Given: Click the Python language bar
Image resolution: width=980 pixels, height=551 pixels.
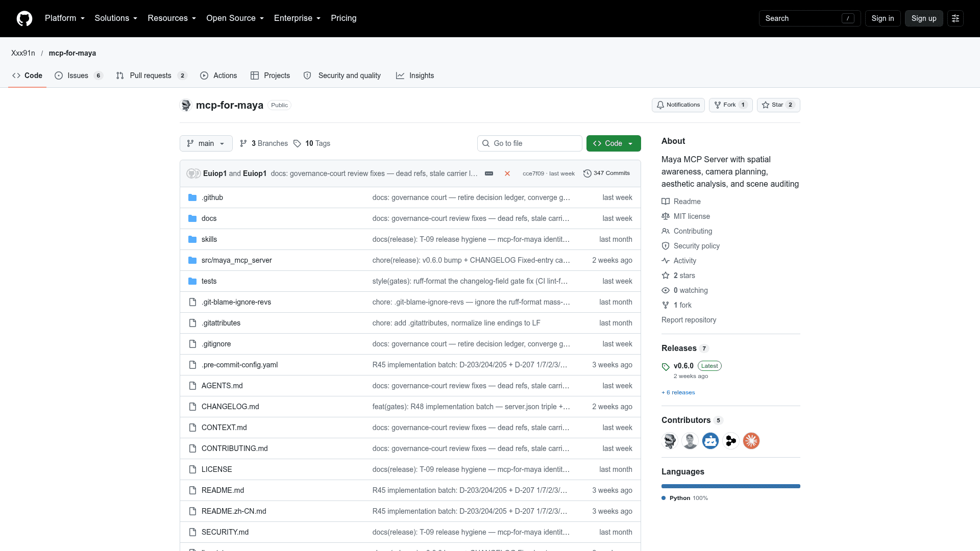Looking at the screenshot, I should click(731, 486).
